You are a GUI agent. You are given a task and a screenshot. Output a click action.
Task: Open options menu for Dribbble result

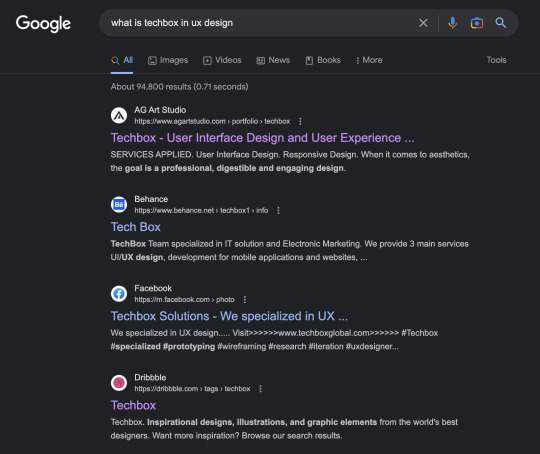tap(260, 389)
